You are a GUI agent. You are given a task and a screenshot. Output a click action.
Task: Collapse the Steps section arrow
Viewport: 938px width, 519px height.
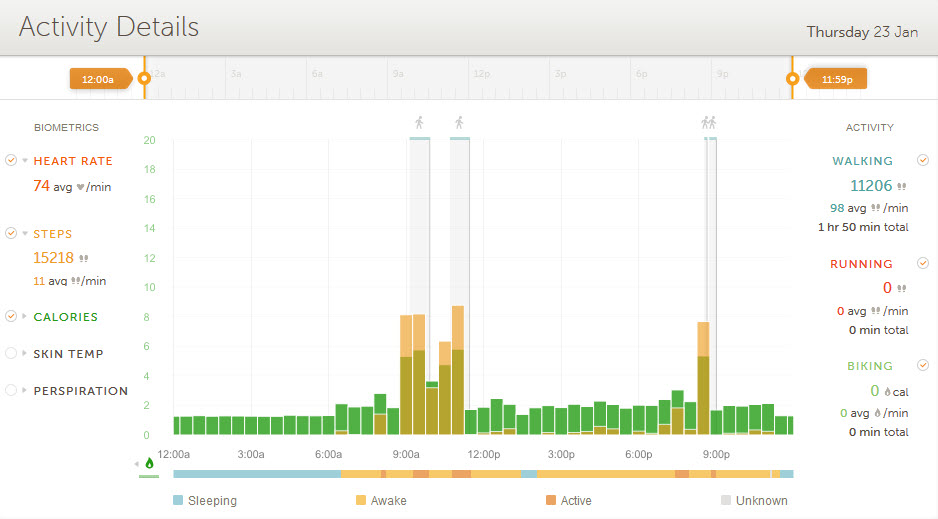[25, 234]
